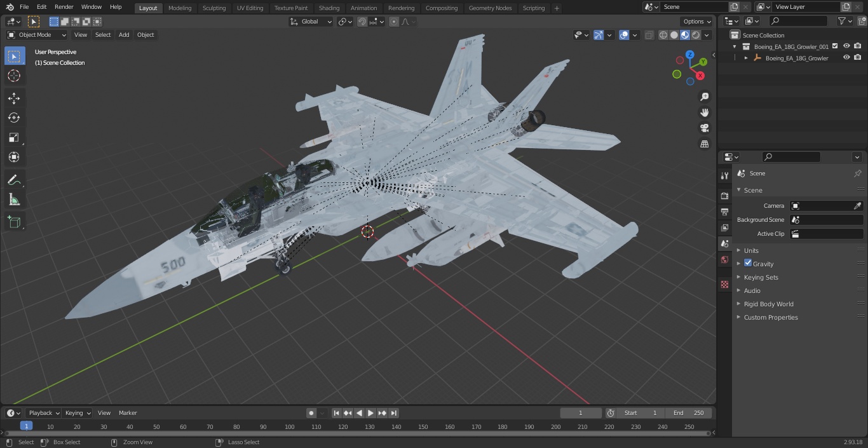
Task: Toggle X-Ray display
Action: coord(649,35)
